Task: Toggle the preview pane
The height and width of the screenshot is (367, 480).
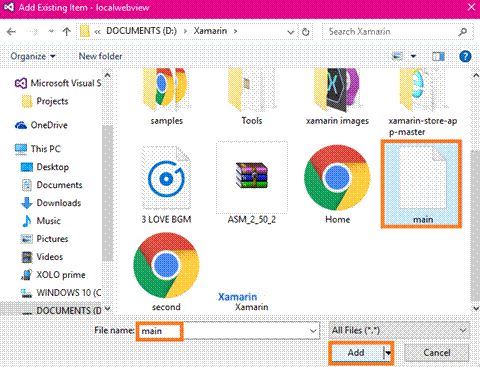Action: [x=438, y=56]
